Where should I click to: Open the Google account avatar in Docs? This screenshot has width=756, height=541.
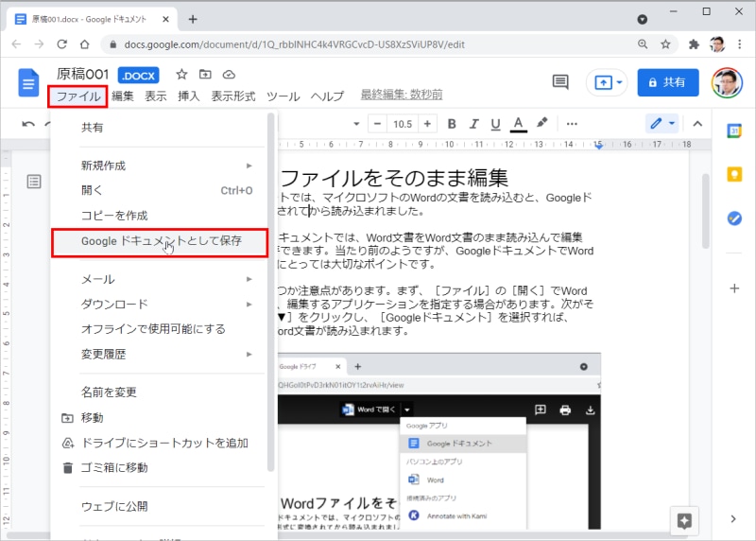pyautogui.click(x=727, y=82)
